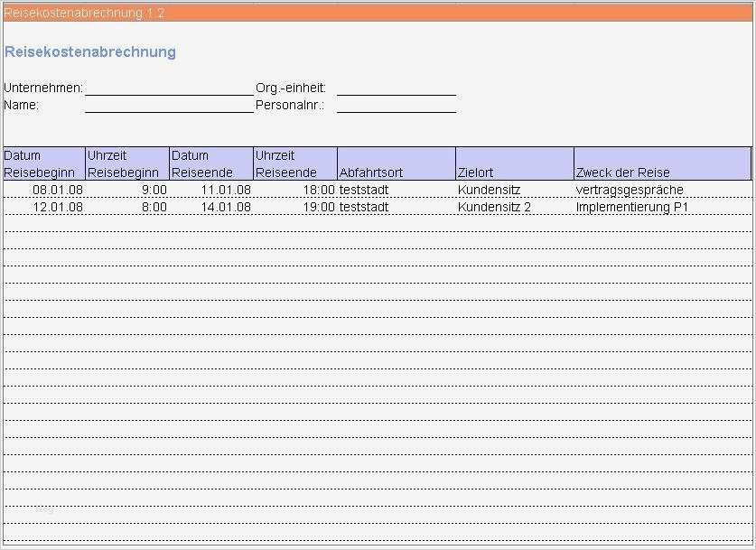Image resolution: width=756 pixels, height=550 pixels.
Task: Select the Datum Reiseende column header
Action: click(208, 163)
